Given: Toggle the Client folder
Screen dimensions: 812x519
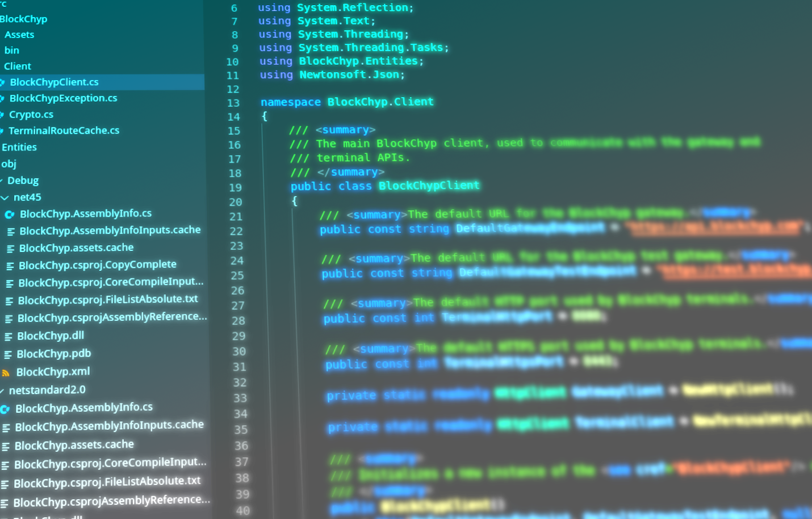Looking at the screenshot, I should coord(18,66).
